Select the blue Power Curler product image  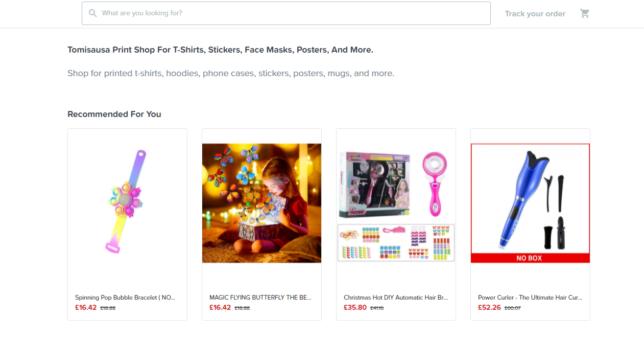[530, 198]
